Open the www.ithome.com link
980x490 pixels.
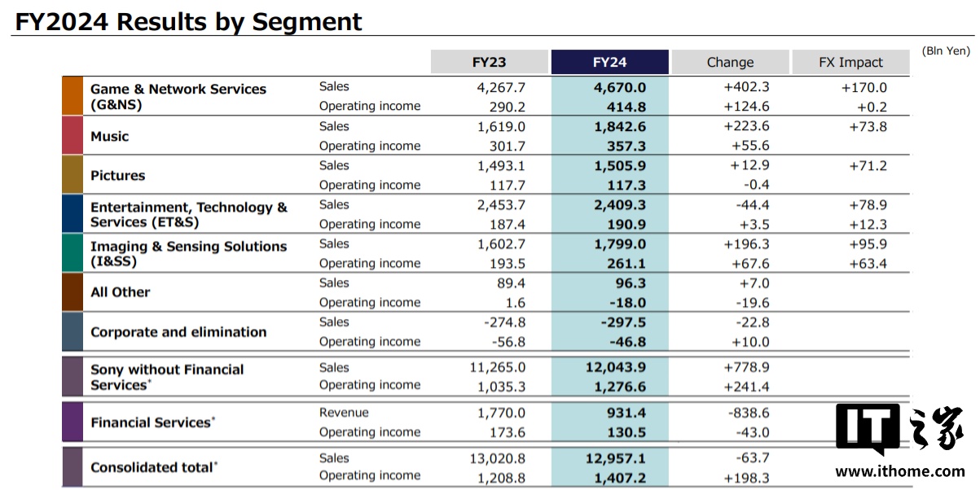click(x=900, y=471)
